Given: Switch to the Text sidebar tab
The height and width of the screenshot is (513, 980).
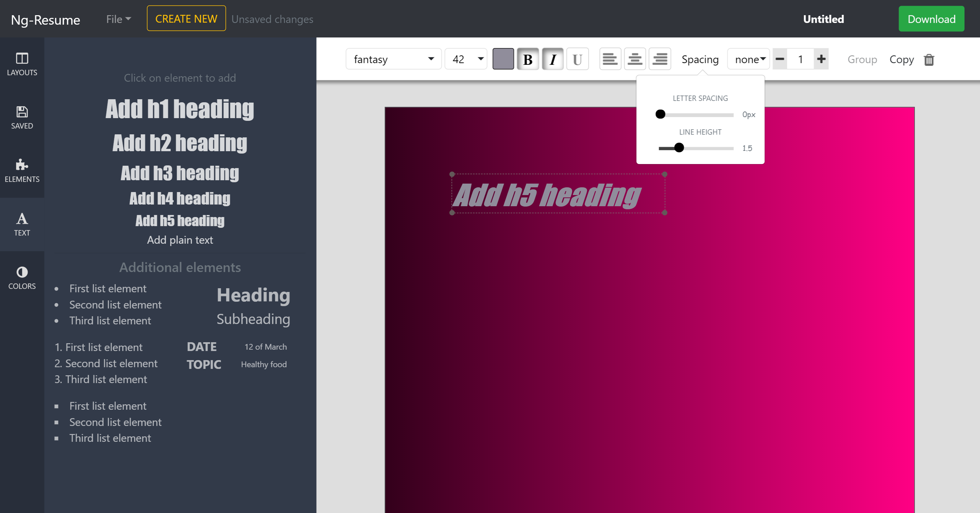Looking at the screenshot, I should [22, 224].
